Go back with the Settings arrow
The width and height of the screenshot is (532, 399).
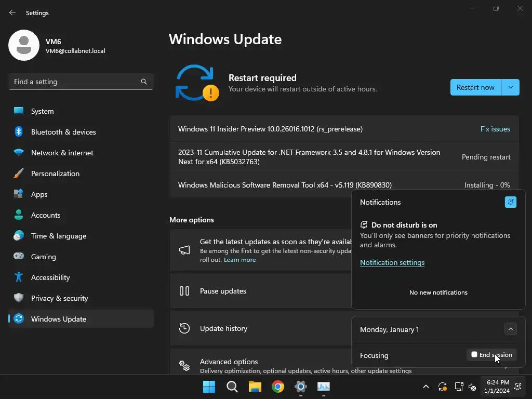point(12,12)
